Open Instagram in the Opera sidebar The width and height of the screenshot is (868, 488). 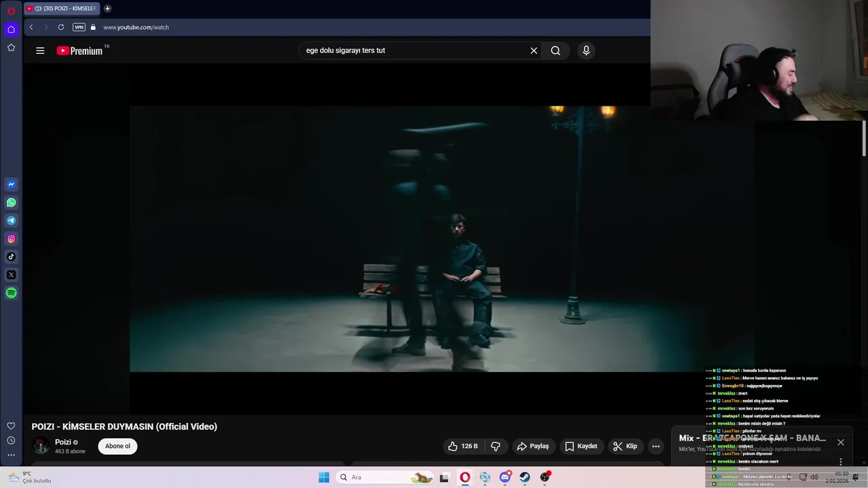pyautogui.click(x=11, y=239)
